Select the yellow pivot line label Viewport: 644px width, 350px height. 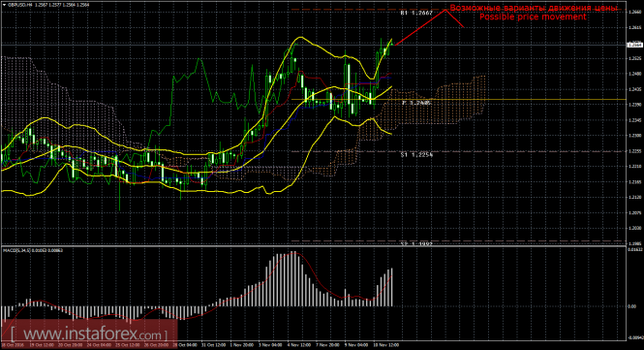click(416, 103)
